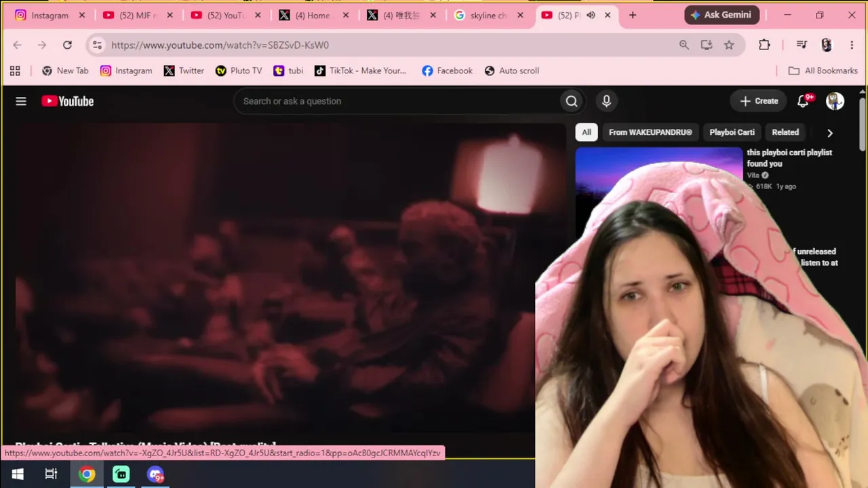
Task: Expand the All Bookmarks folder
Action: coord(823,70)
